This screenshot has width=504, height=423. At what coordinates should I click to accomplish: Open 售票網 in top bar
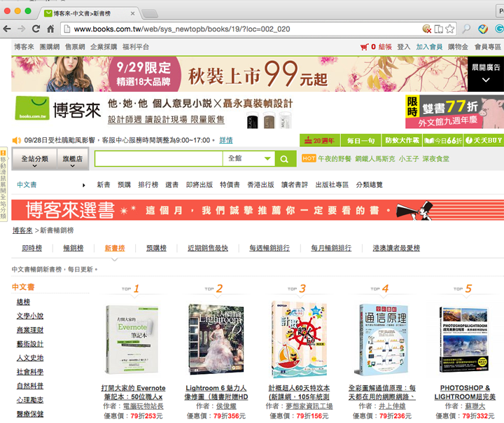tap(75, 47)
